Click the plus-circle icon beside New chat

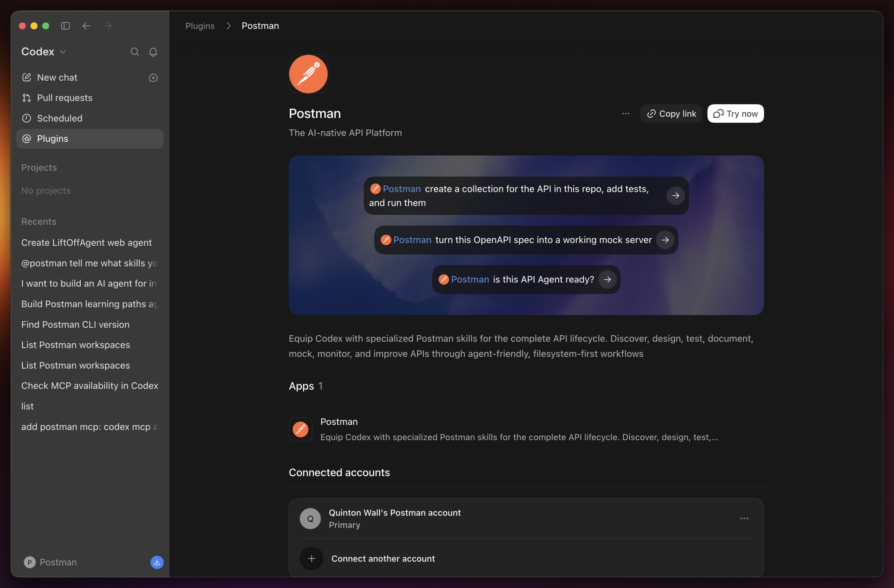coord(153,78)
